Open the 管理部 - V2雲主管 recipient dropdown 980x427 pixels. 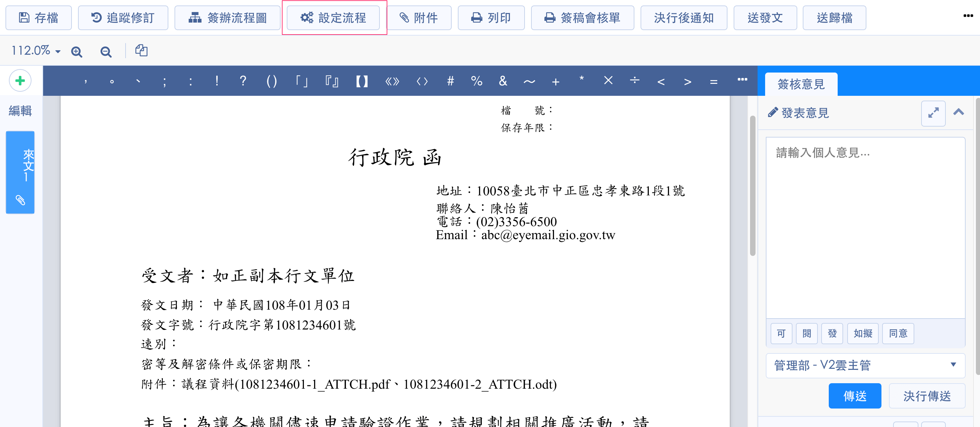tap(865, 365)
